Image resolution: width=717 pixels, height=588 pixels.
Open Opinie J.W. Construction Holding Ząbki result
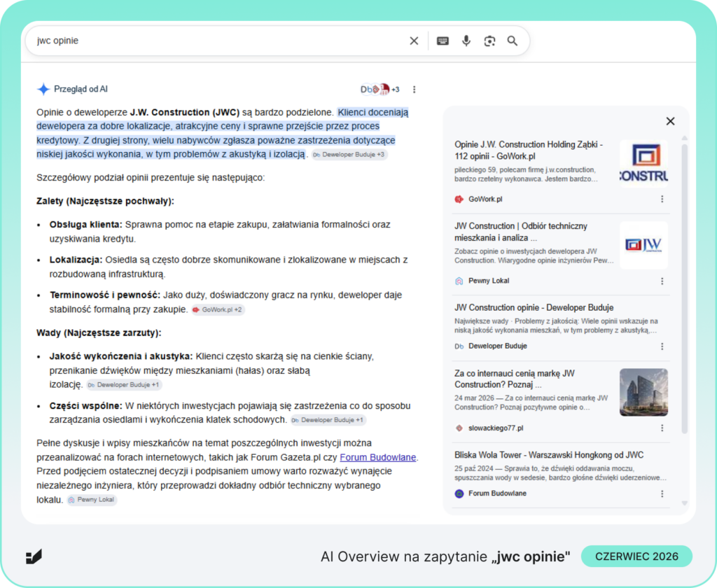coord(529,150)
